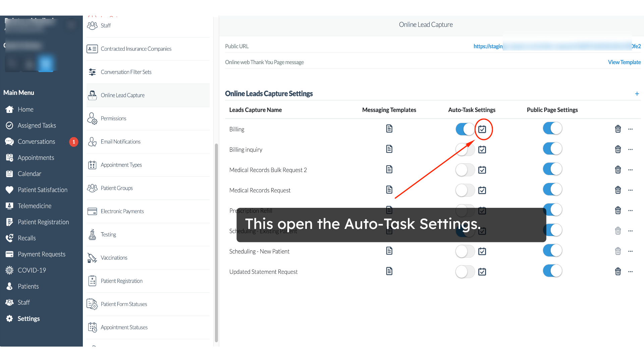Disable Billing public page switch
Viewport: 644px width, 362px height.
552,128
